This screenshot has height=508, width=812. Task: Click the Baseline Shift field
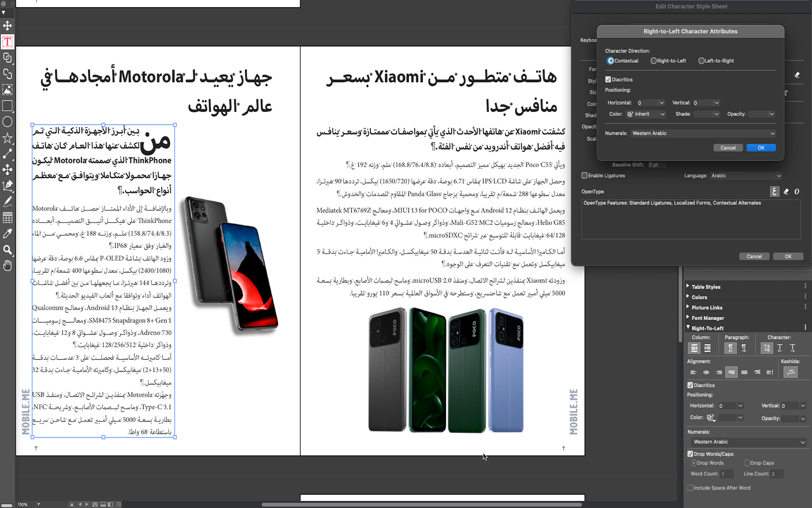(x=657, y=165)
